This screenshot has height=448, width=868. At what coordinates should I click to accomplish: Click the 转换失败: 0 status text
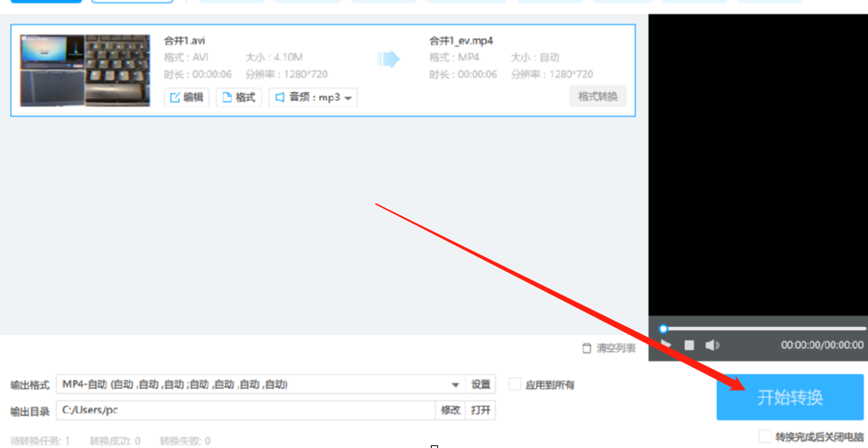(x=185, y=441)
